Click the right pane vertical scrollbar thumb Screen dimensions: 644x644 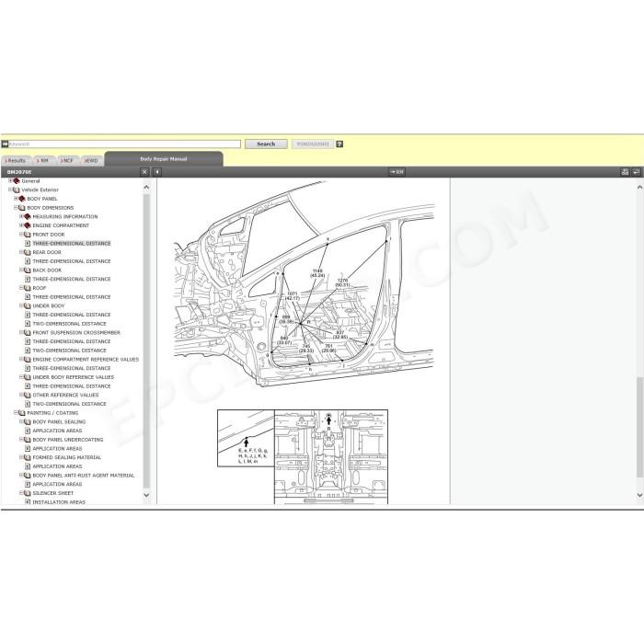639,427
